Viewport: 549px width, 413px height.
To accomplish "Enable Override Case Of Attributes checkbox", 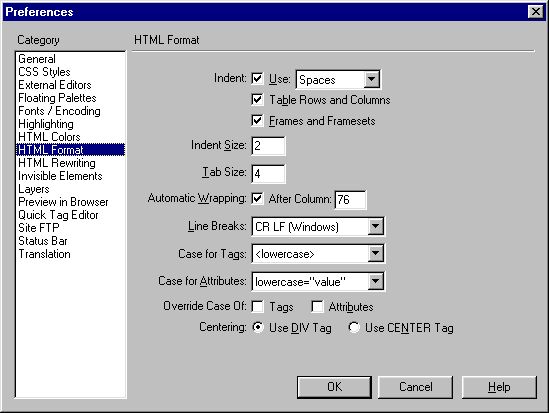I will [x=317, y=307].
